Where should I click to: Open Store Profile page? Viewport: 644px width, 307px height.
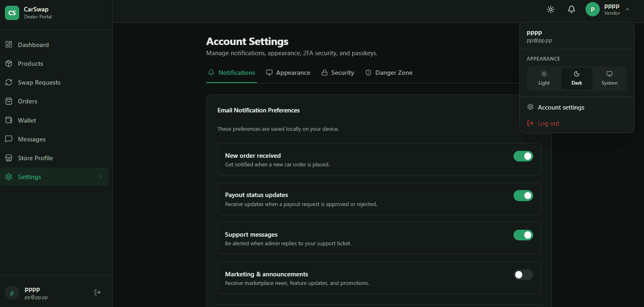pyautogui.click(x=54, y=158)
